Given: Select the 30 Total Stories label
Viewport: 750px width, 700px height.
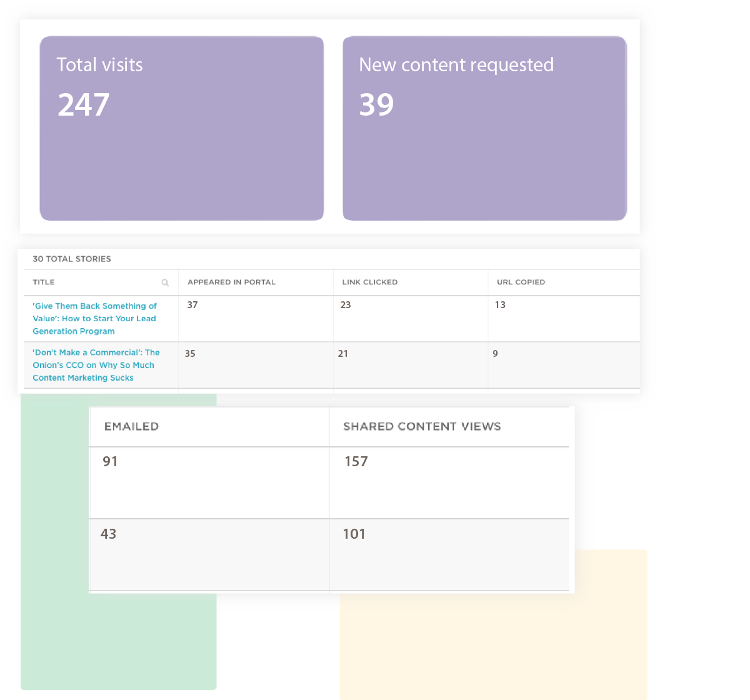Looking at the screenshot, I should pyautogui.click(x=71, y=259).
